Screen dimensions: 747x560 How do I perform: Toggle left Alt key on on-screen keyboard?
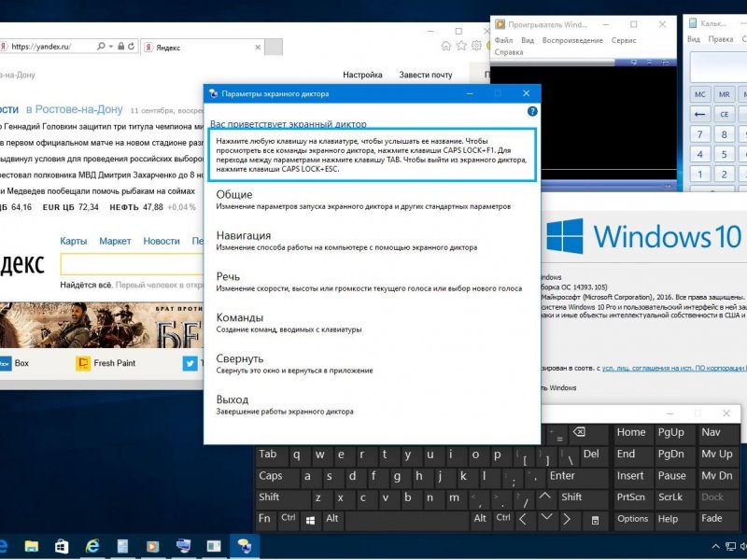pyautogui.click(x=332, y=519)
